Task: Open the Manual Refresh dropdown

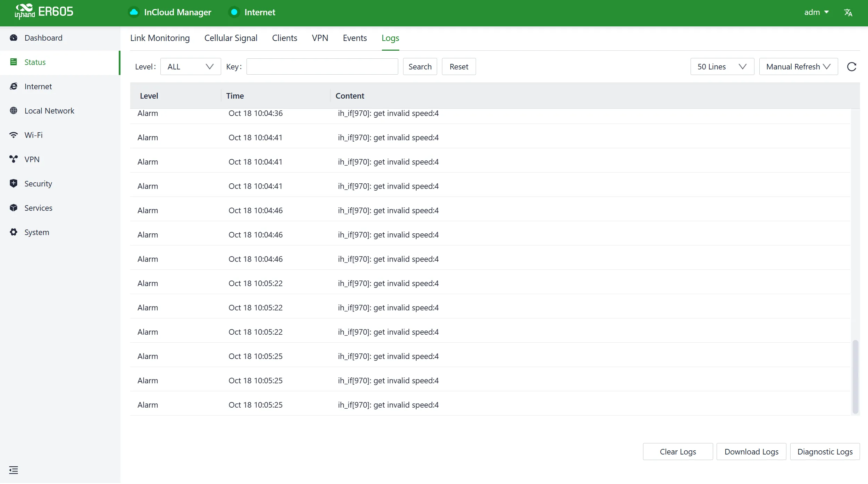Action: pos(799,67)
